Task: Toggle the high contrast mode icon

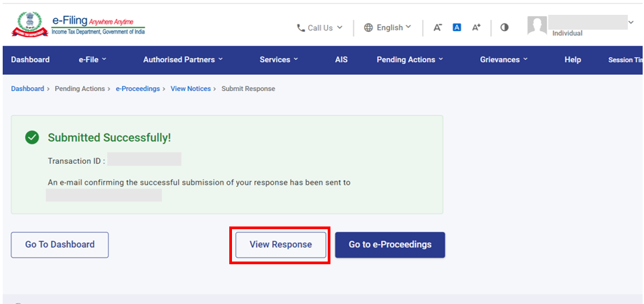Action: [x=504, y=28]
